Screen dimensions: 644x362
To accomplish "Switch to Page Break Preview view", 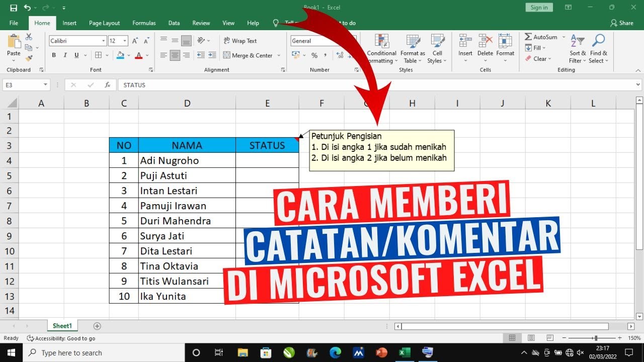I will coord(550,338).
